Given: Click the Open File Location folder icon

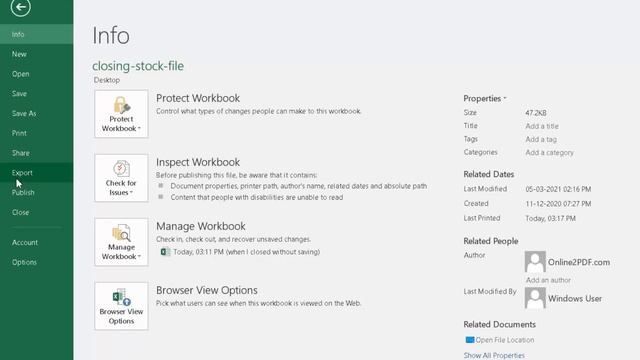Looking at the screenshot, I should [470, 340].
